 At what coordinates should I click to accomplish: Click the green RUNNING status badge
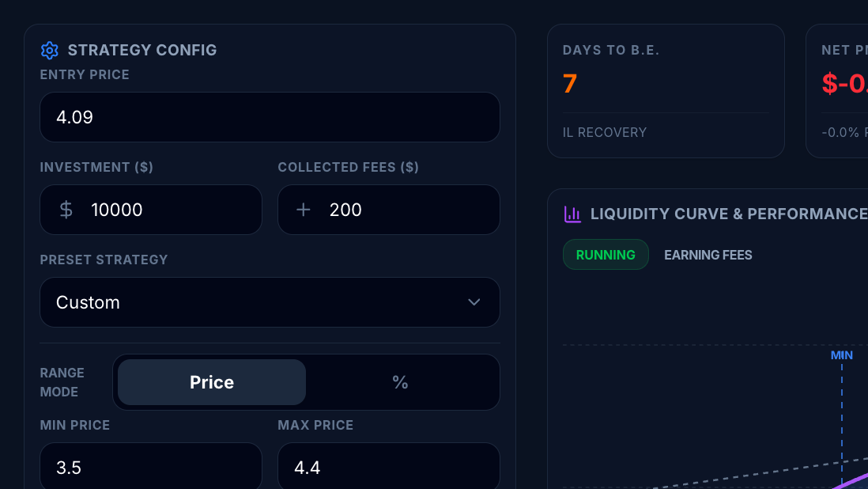click(606, 255)
